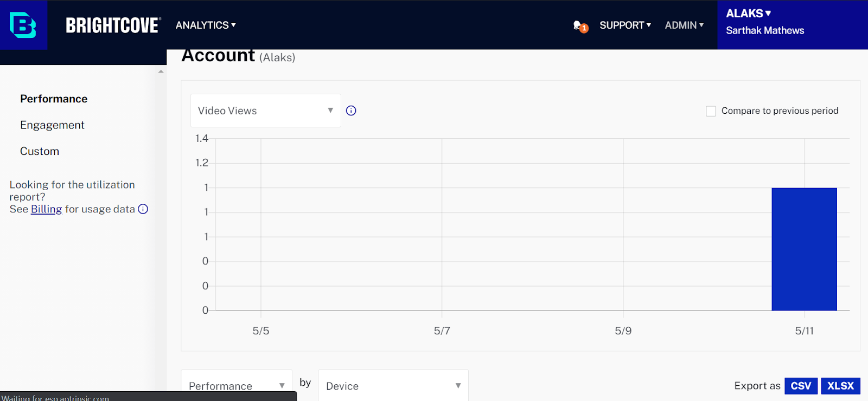This screenshot has height=401, width=868.
Task: Click the 5/11 x-axis date label
Action: (x=805, y=331)
